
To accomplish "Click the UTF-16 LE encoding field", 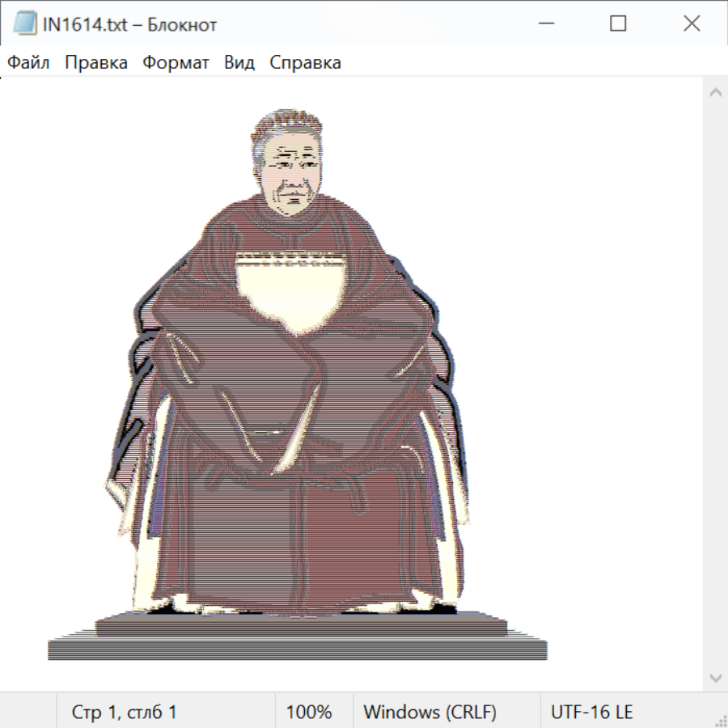I will pos(591,712).
